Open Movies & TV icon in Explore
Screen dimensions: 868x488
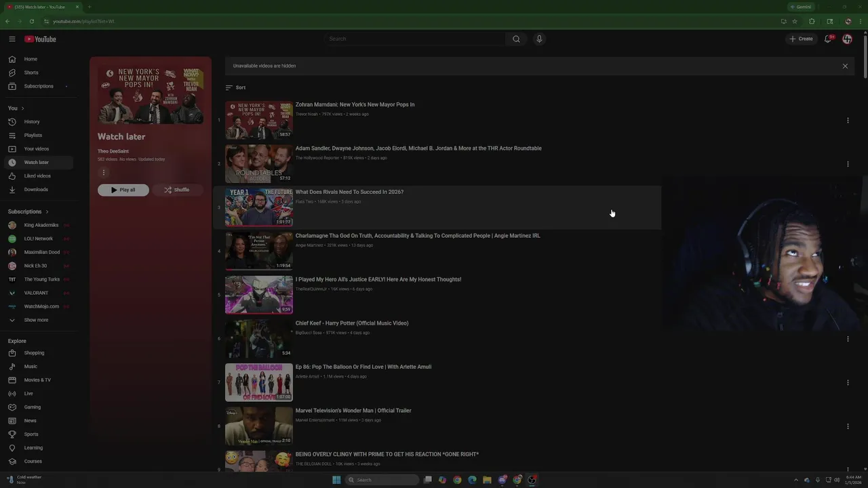click(x=12, y=380)
